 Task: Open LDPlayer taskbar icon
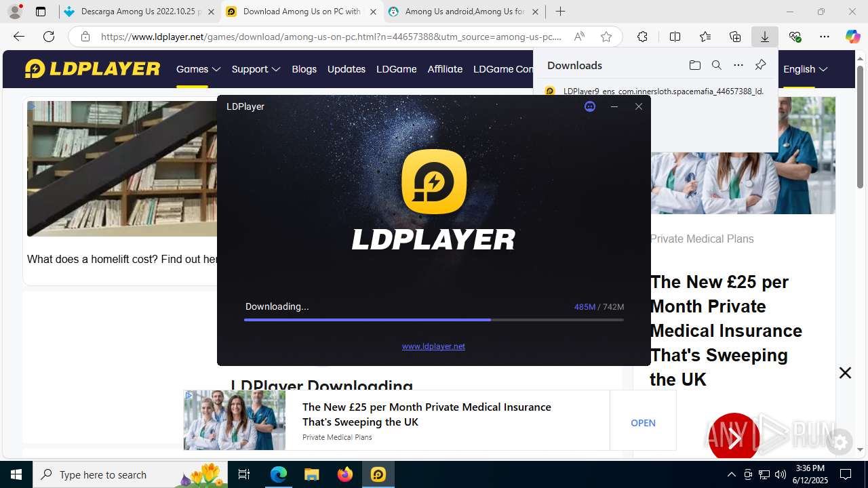click(378, 474)
